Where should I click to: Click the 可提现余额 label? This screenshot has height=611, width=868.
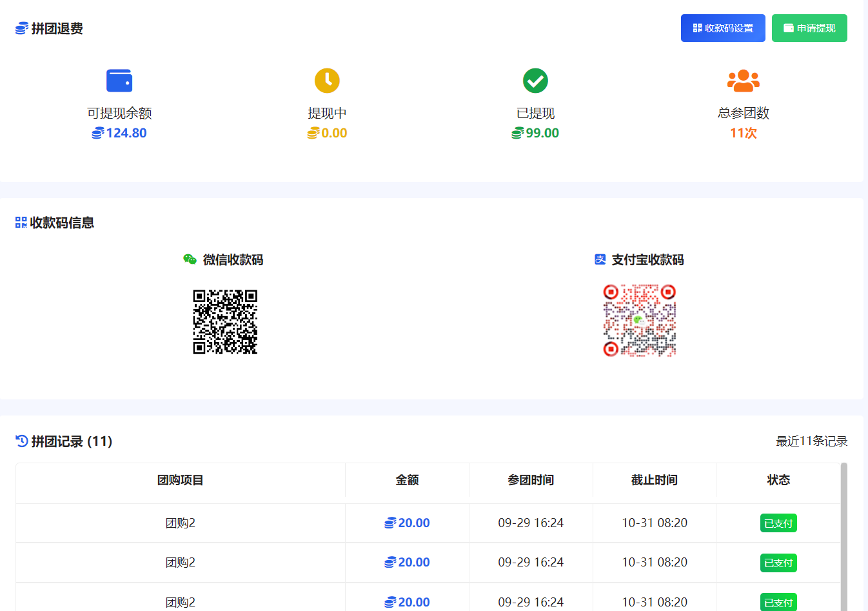tap(119, 113)
